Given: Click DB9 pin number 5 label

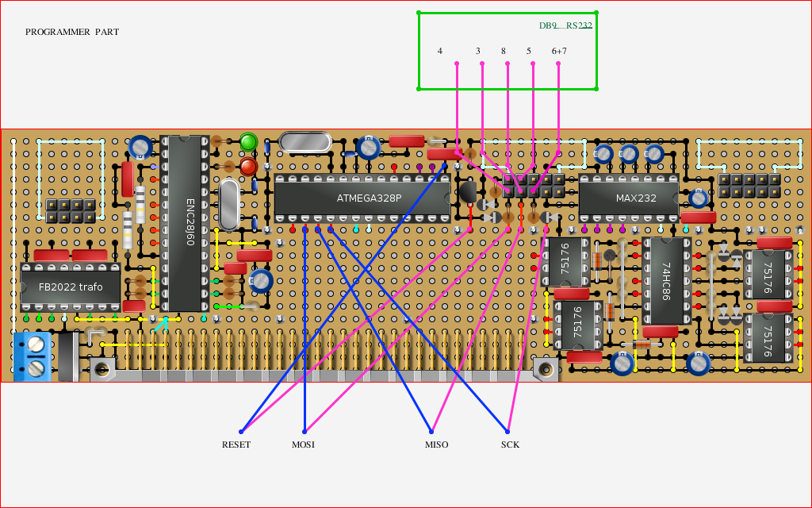Looking at the screenshot, I should [529, 51].
